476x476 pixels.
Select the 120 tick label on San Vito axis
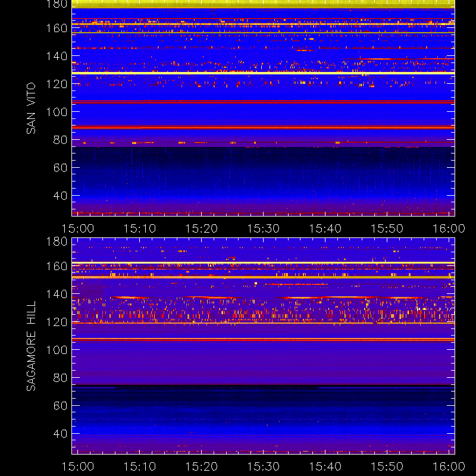click(57, 84)
